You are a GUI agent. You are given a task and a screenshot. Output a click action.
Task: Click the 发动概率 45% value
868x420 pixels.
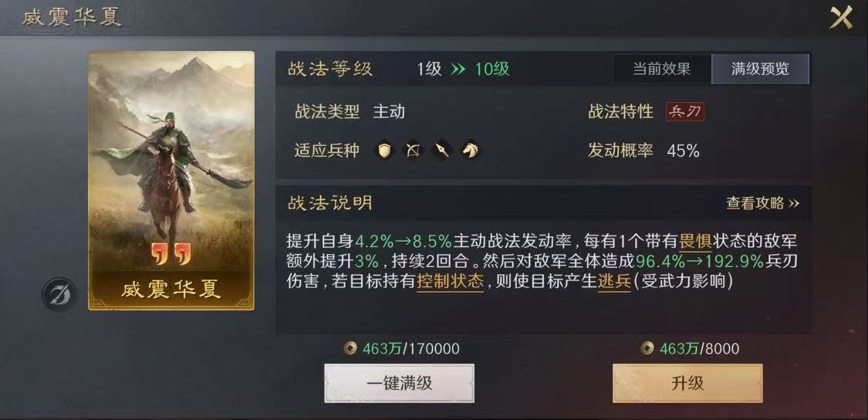(x=683, y=151)
